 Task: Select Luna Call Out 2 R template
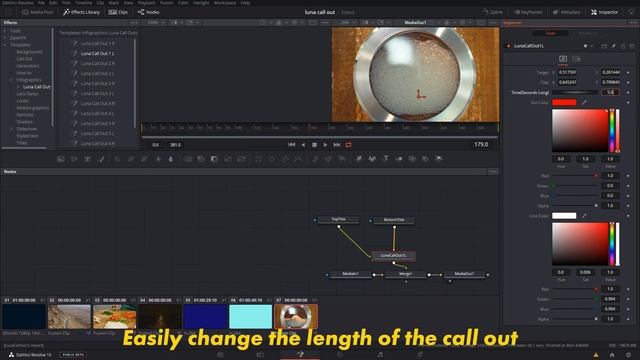pos(98,64)
